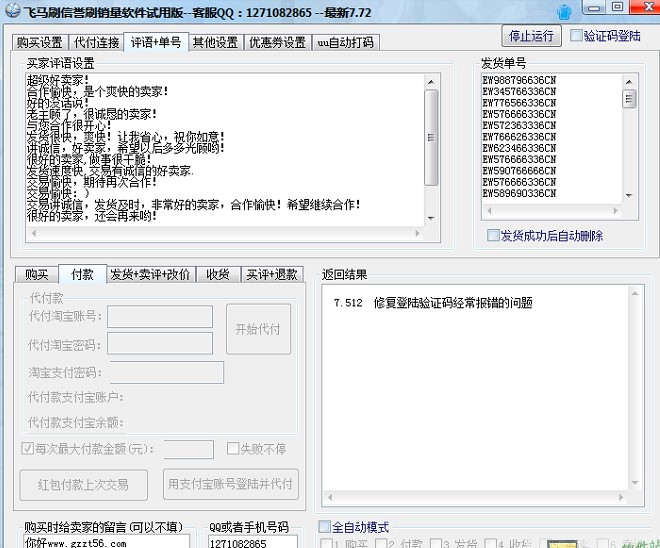This screenshot has height=548, width=660.
Task: Click down arrow of 返回结果 scrollbar
Action: tap(635, 482)
